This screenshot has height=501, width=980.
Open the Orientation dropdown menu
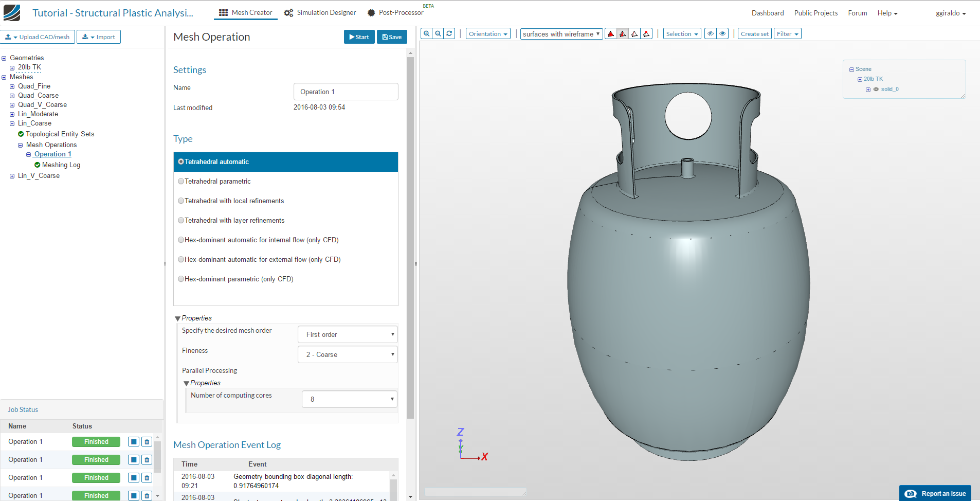pos(488,34)
